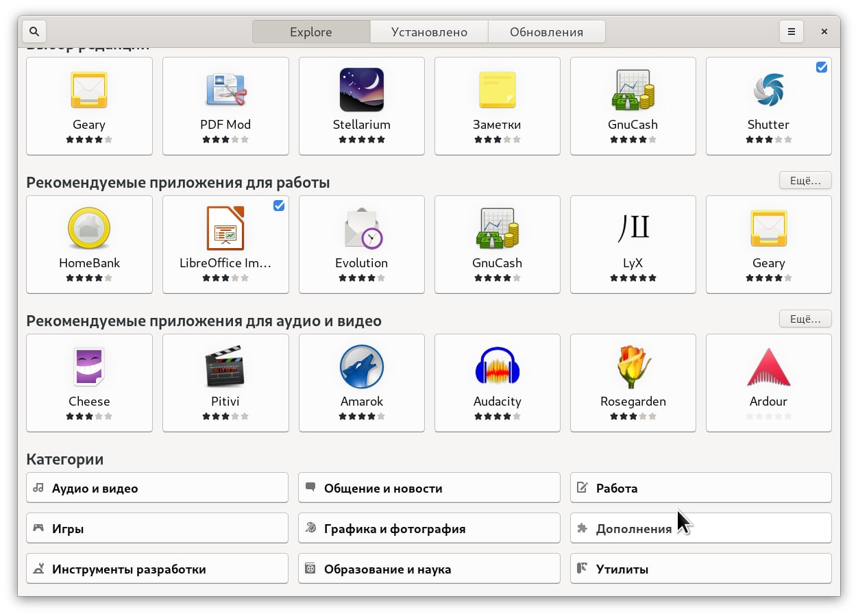Open the Графика и фотография category
Viewport: 858px width, 616px height.
click(429, 529)
